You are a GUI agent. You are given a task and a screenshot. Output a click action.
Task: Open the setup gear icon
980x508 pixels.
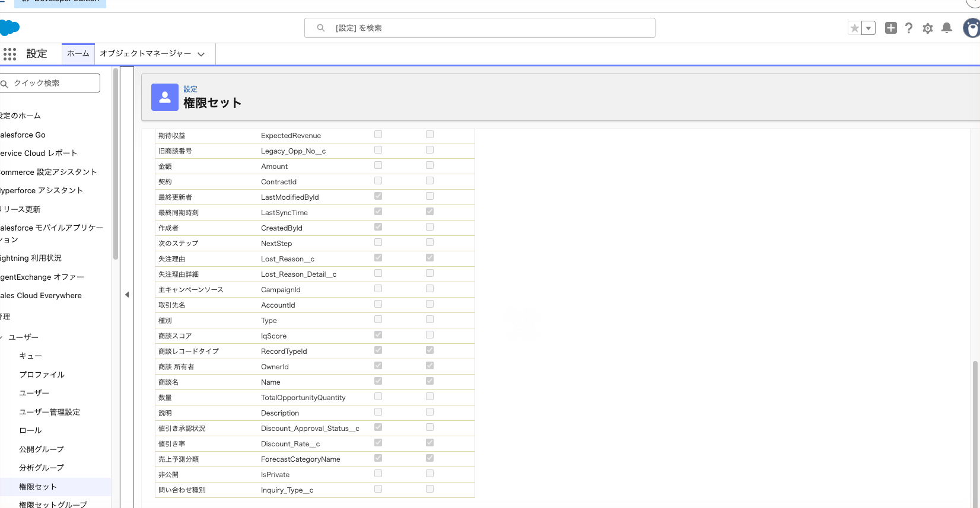pyautogui.click(x=928, y=28)
